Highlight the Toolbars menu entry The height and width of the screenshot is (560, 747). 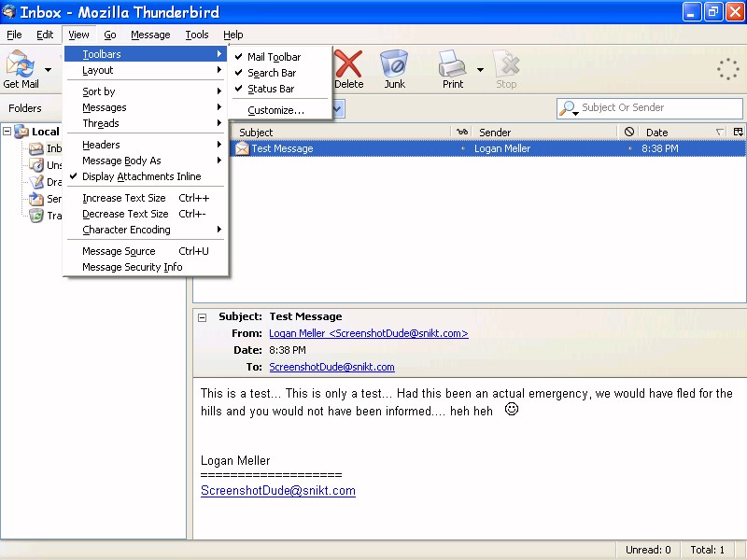(146, 54)
